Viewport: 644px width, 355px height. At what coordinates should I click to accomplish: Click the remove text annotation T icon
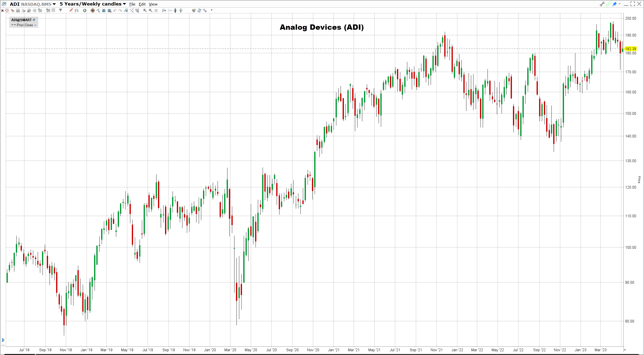[x=109, y=11]
